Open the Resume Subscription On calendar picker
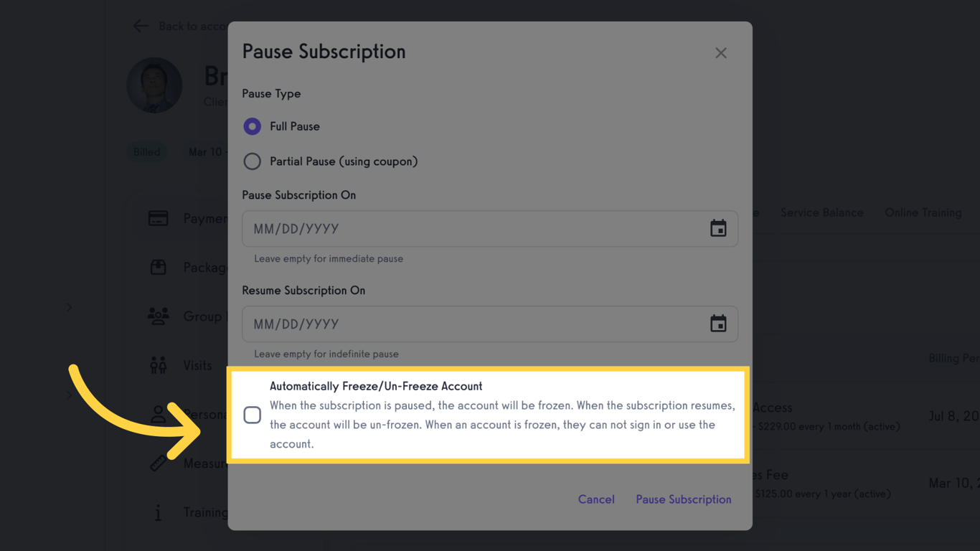The height and width of the screenshot is (551, 980). [x=718, y=324]
